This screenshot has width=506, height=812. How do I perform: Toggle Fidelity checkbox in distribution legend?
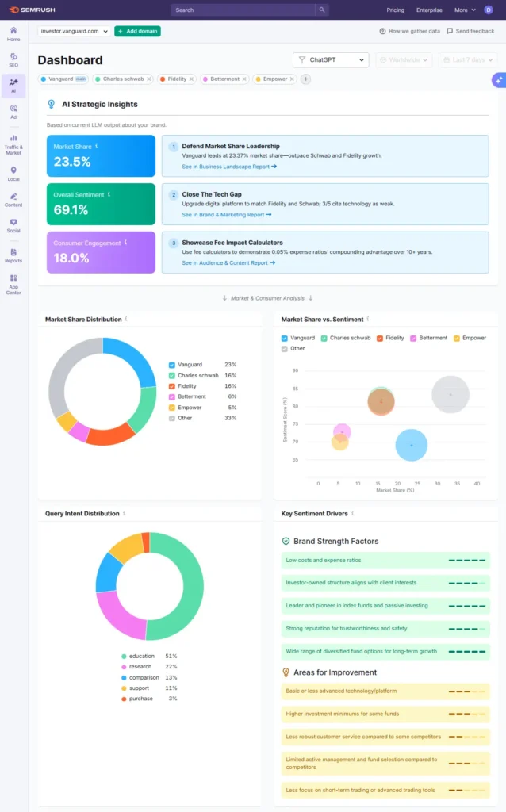point(172,386)
